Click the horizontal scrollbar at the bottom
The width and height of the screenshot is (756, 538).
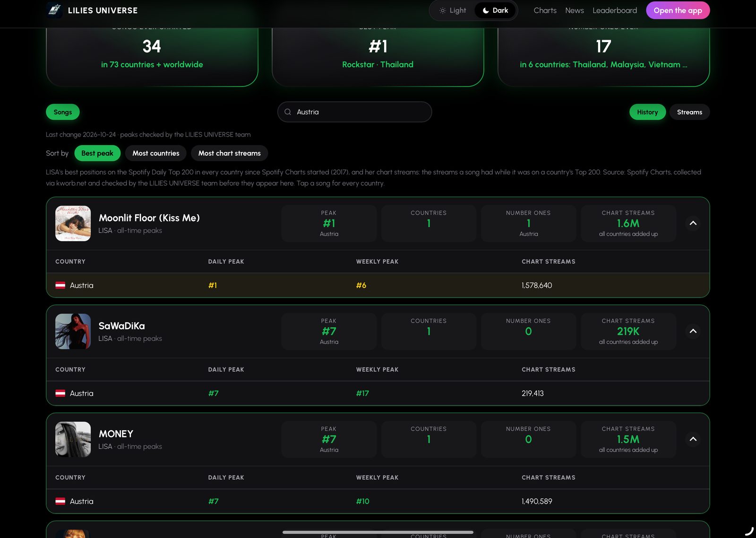click(378, 532)
